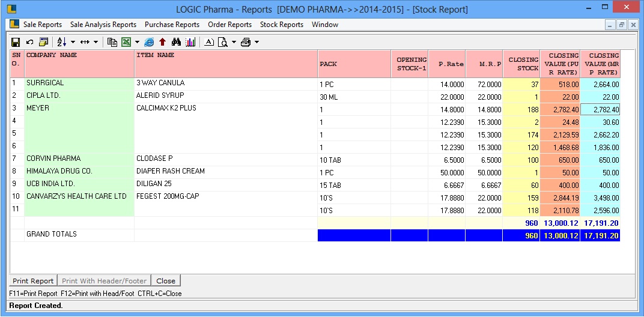Screen dimensions: 644x317
Task: Click the COMPANY NAME column header
Action: click(79, 64)
